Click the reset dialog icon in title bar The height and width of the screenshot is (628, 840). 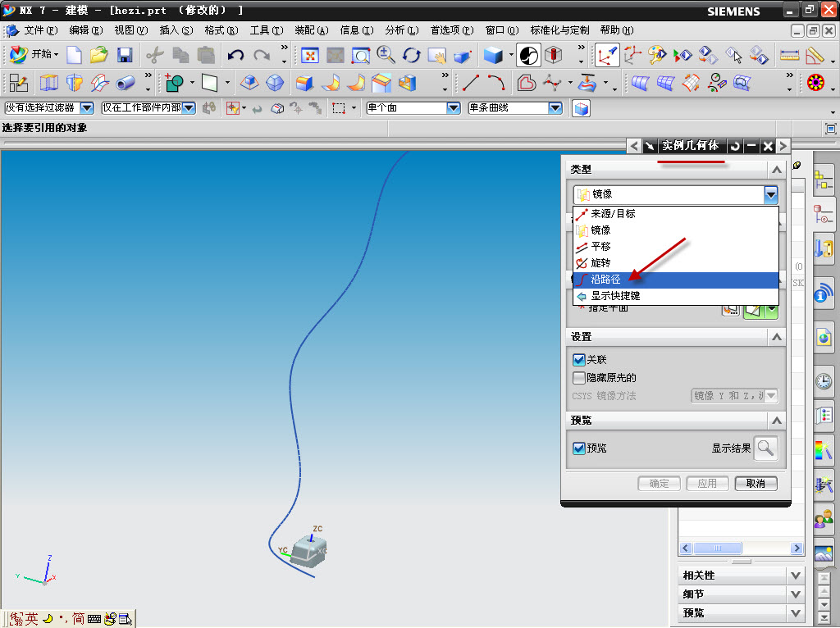[734, 146]
